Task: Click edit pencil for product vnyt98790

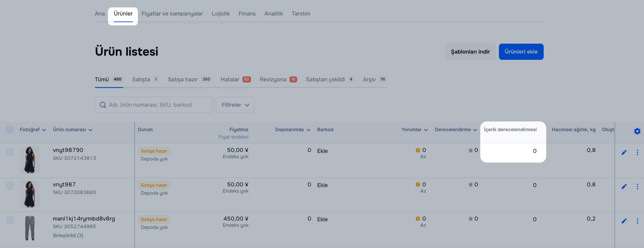Action: (624, 152)
